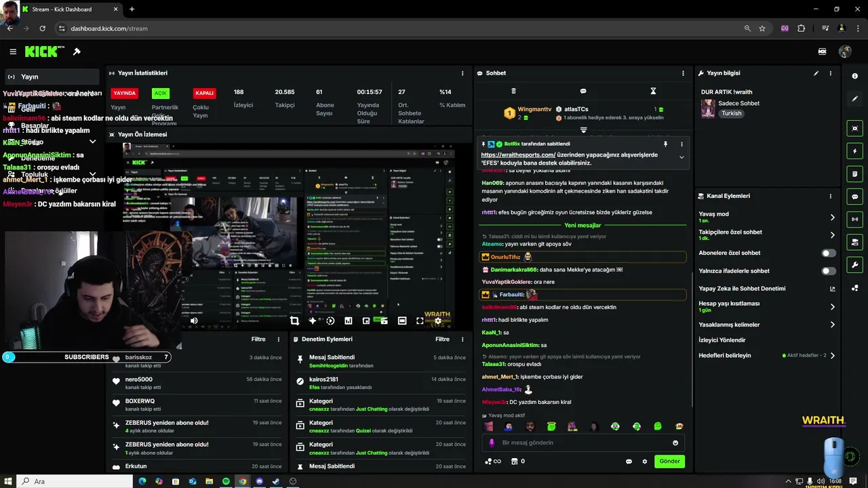Open the crop icon in preview controls
868x488 pixels.
pos(294,321)
